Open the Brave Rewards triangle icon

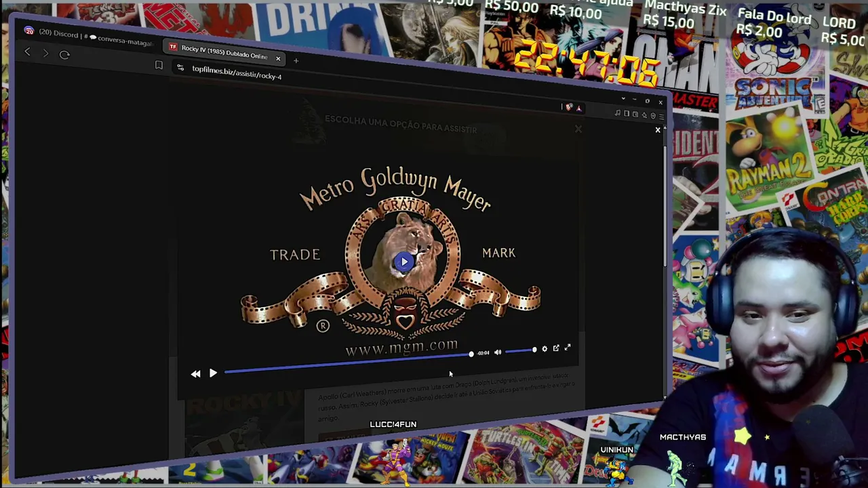[579, 108]
